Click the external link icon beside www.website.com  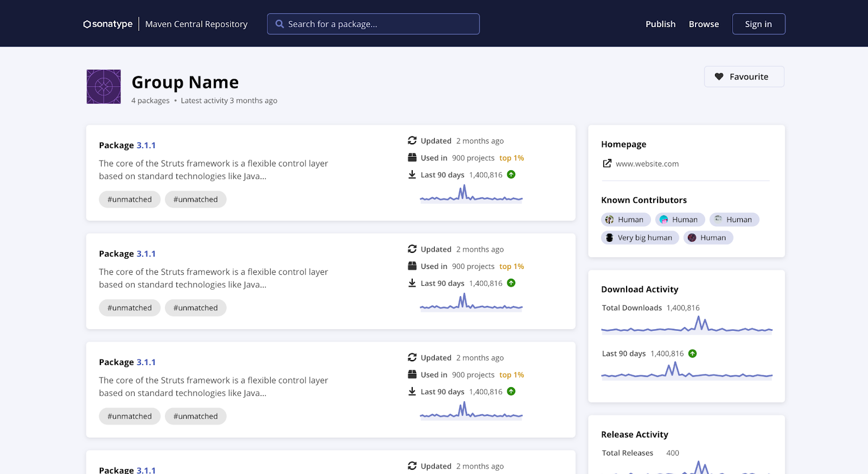click(607, 163)
